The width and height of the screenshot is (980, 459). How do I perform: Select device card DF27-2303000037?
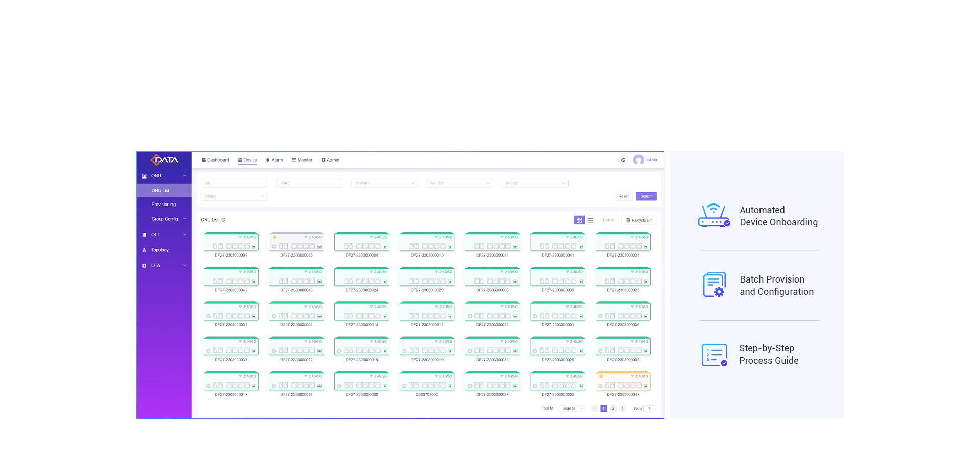coord(231,346)
